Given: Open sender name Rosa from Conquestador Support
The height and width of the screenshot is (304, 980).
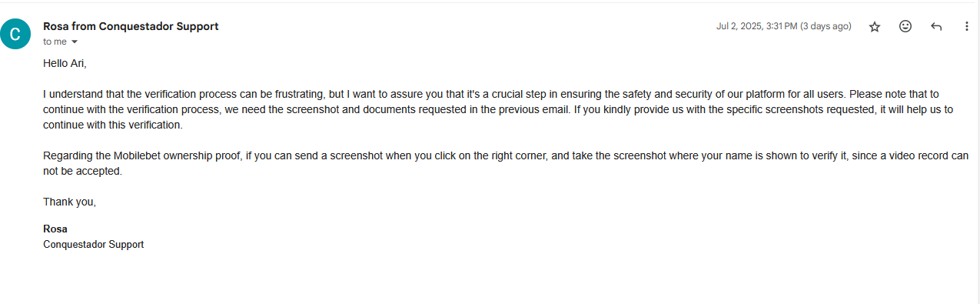Looking at the screenshot, I should [131, 26].
